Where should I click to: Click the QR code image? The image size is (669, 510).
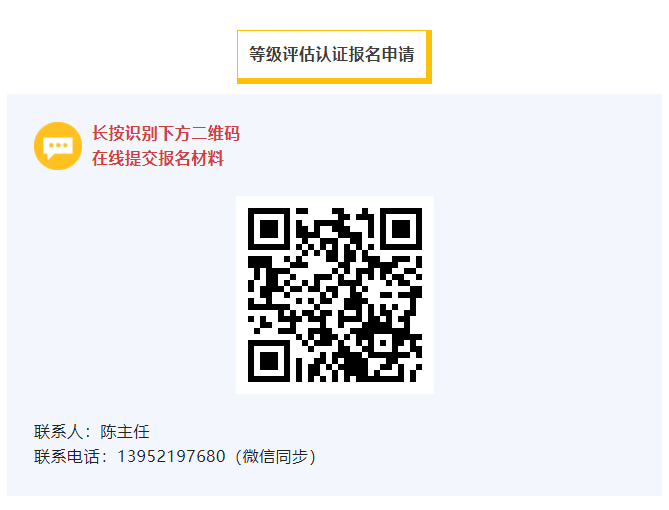pyautogui.click(x=335, y=295)
